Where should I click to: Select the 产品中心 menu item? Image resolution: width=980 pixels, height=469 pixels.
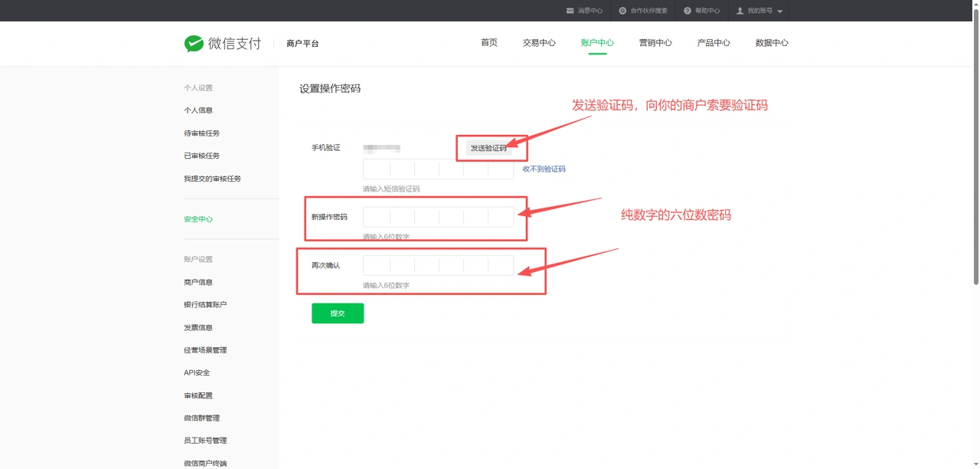click(x=714, y=43)
